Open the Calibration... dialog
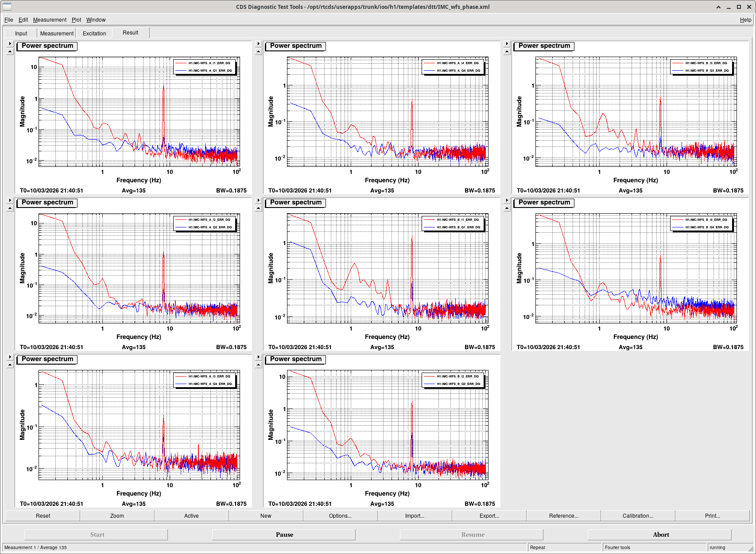 click(638, 516)
